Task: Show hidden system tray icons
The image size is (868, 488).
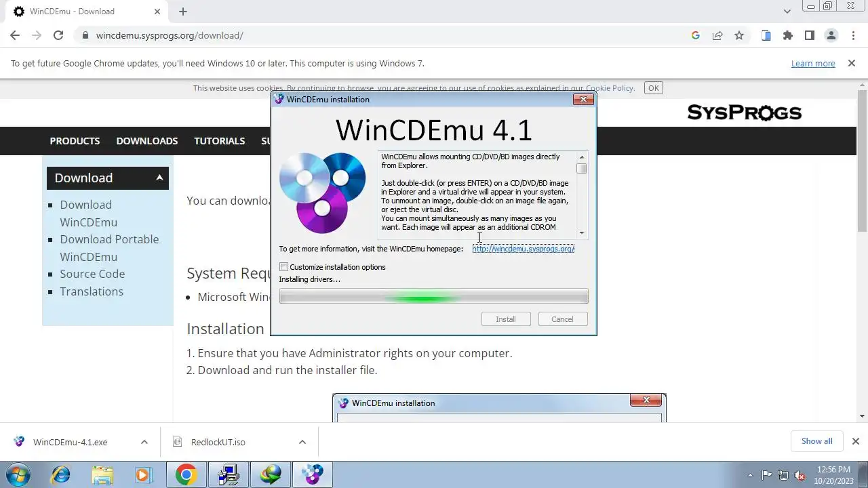Action: coord(750,475)
